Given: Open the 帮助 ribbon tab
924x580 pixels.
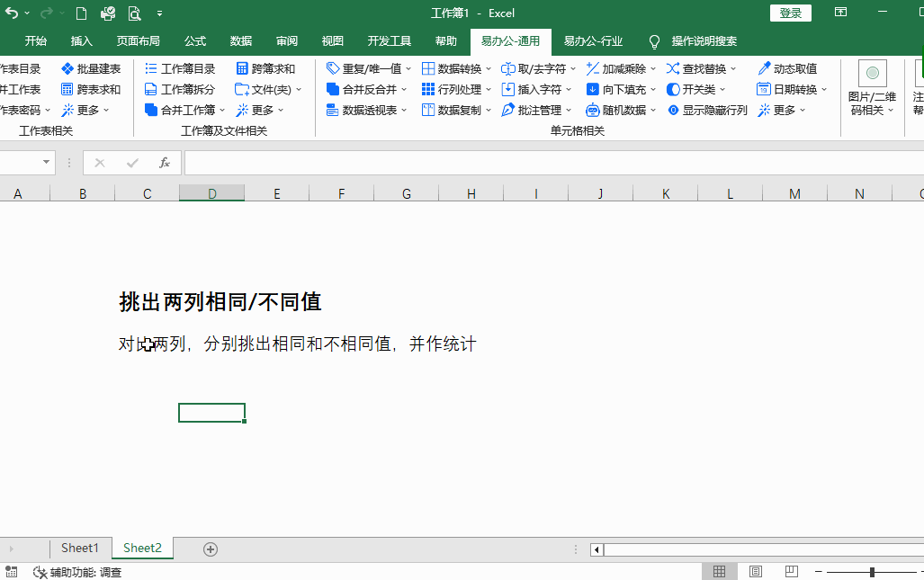Looking at the screenshot, I should [446, 41].
